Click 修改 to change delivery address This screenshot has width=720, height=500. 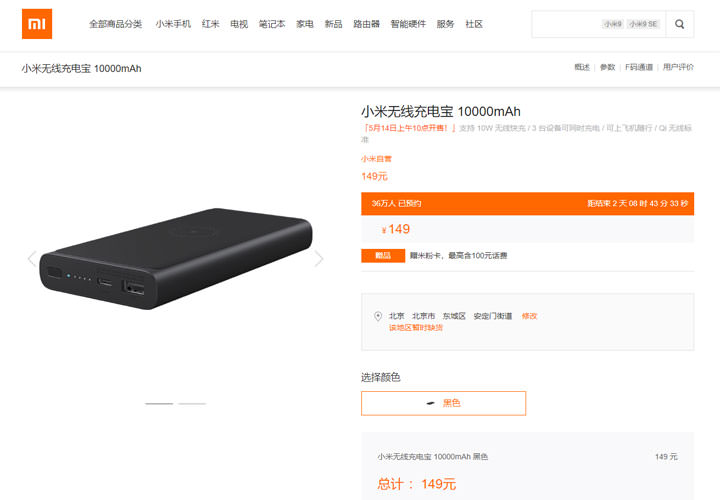click(529, 316)
